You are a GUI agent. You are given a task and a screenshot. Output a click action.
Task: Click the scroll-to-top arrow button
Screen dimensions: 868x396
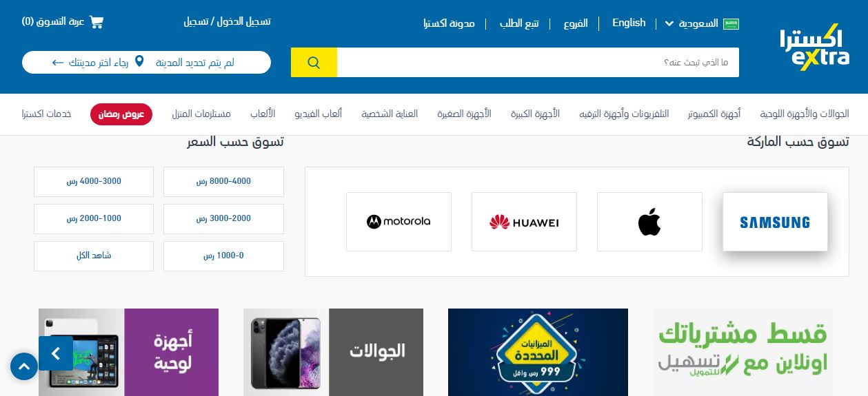(24, 366)
